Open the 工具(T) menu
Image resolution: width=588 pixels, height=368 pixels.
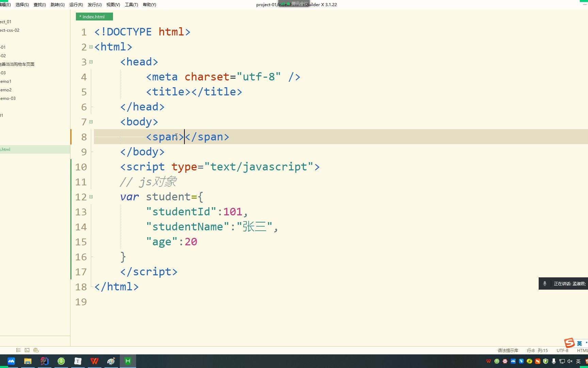coord(131,5)
